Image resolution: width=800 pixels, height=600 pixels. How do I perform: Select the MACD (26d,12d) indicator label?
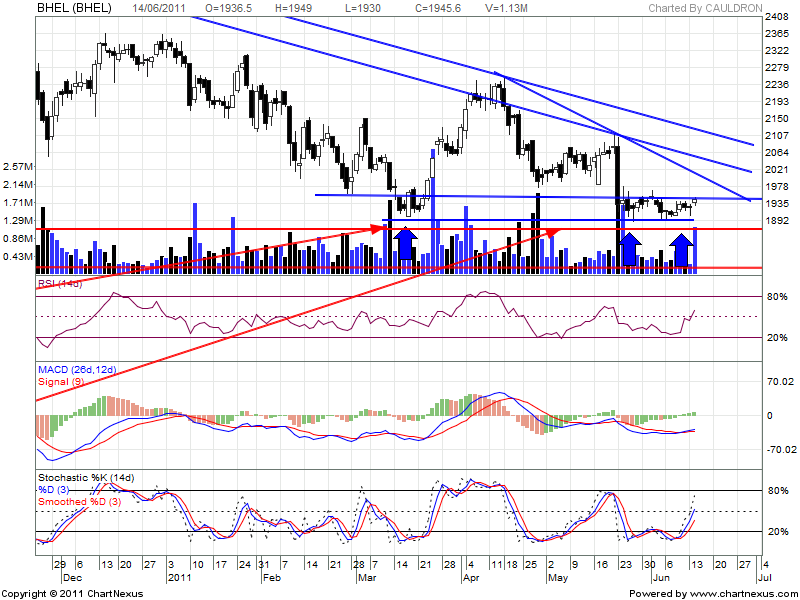[x=76, y=370]
